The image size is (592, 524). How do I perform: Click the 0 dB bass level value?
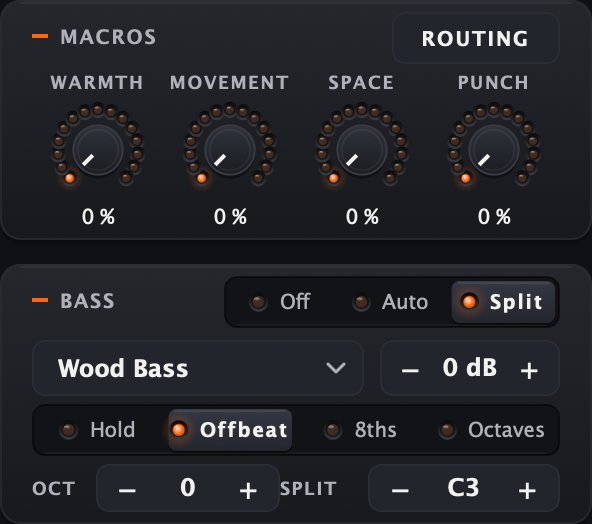pyautogui.click(x=469, y=367)
